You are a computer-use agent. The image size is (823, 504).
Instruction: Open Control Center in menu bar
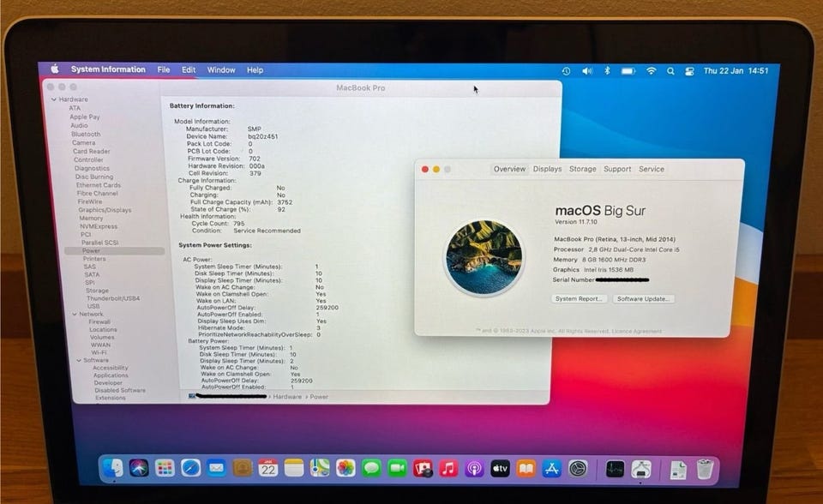point(689,71)
